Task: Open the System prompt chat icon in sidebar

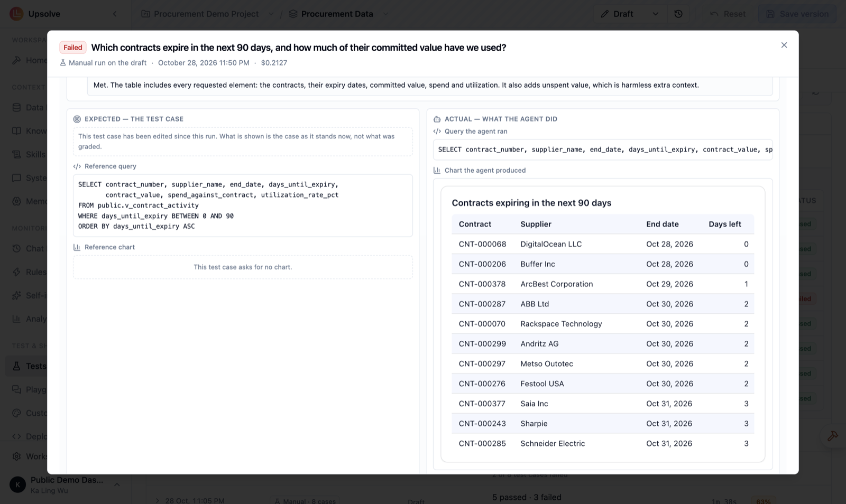Action: [16, 178]
